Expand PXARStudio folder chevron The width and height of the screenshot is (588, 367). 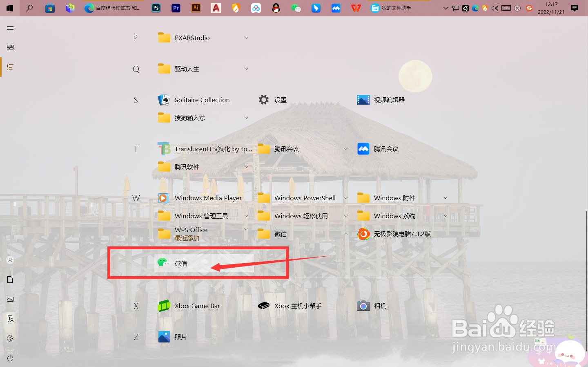[x=246, y=38]
